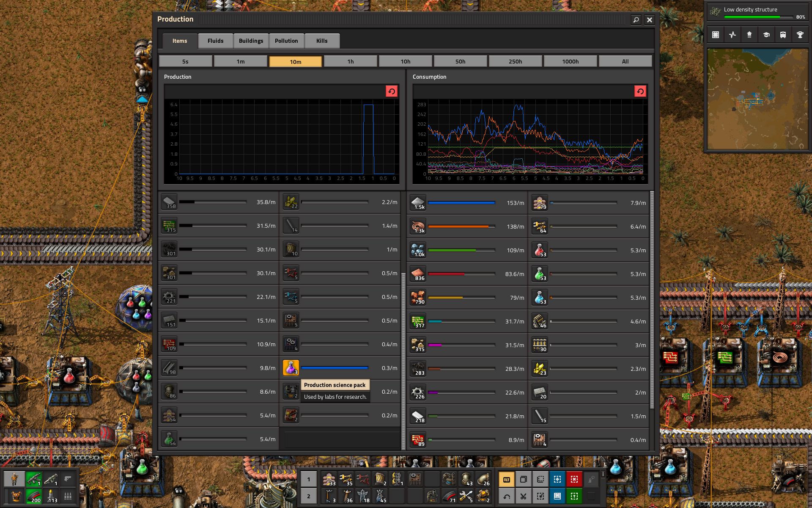
Task: Click the red deconstruction planner shortcut
Action: pyautogui.click(x=574, y=479)
